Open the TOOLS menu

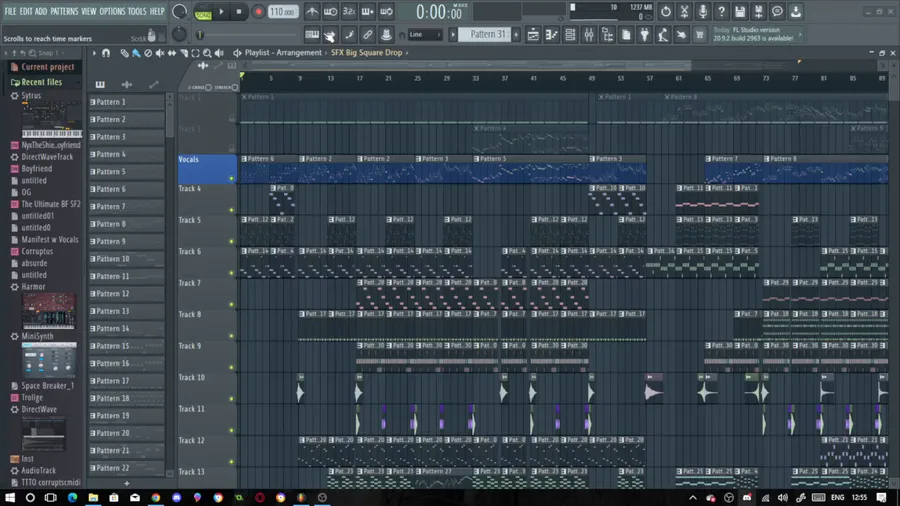(137, 11)
